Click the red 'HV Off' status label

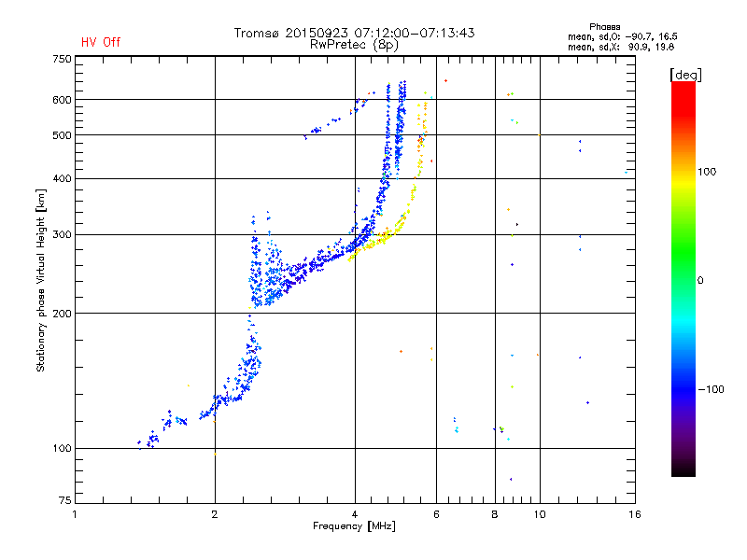101,42
